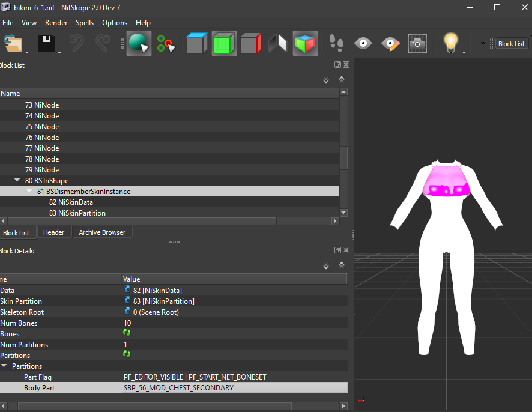Select the vertex picking tool
The height and width of the screenshot is (412, 532).
coord(166,43)
